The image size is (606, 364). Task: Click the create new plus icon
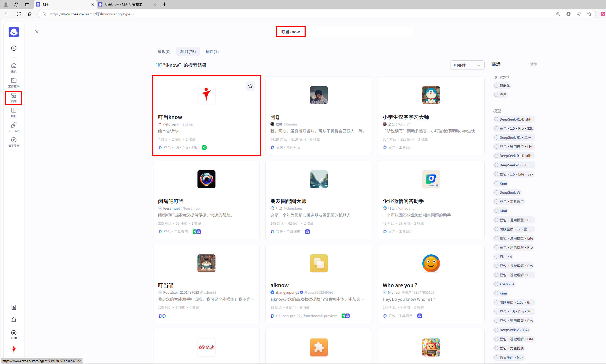tap(14, 48)
